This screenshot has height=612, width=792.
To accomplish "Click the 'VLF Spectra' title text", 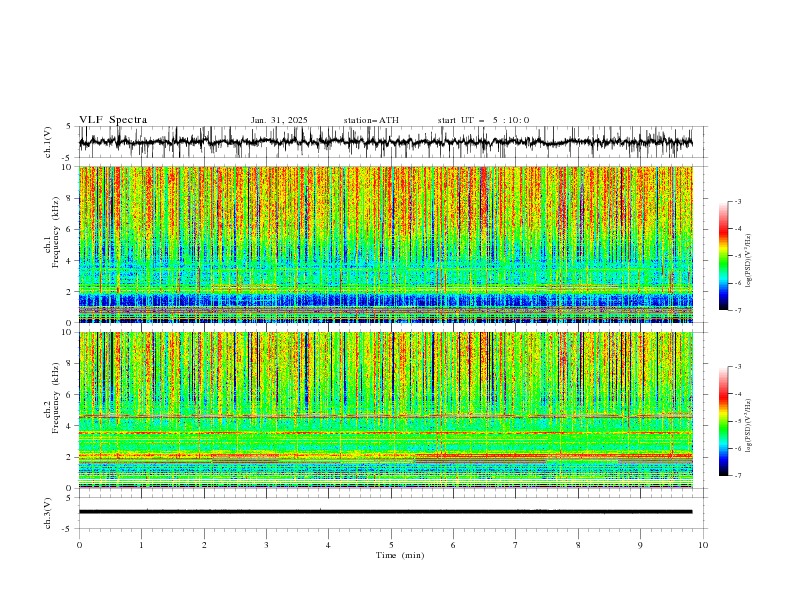I will coord(113,120).
